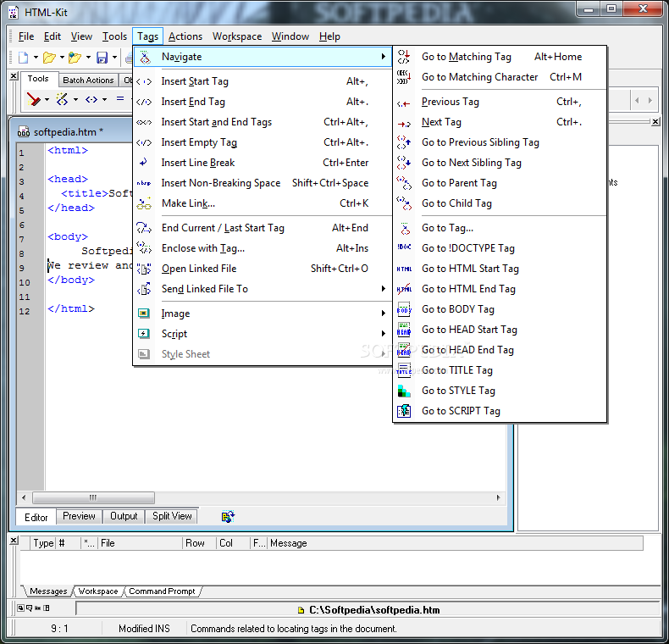Click the Next Tag arrow icon

point(403,124)
